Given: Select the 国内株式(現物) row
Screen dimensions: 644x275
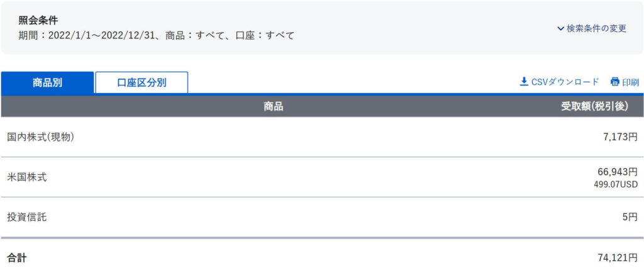Looking at the screenshot, I should (x=322, y=137).
